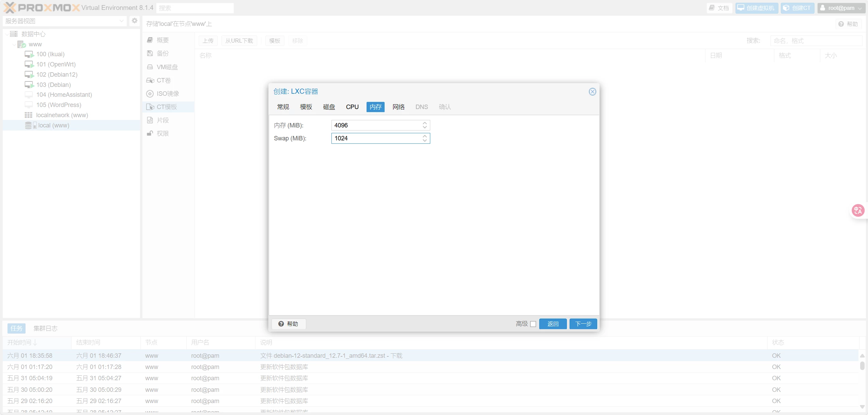Select the 100 (Ikuai) VM icon
Screen dimensions: 868x415
[29, 54]
